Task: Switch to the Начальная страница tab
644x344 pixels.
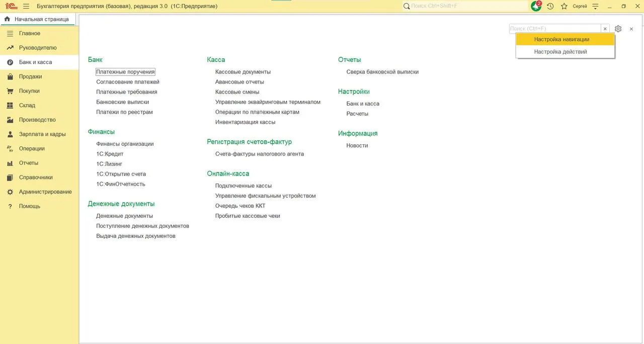Action: click(38, 19)
